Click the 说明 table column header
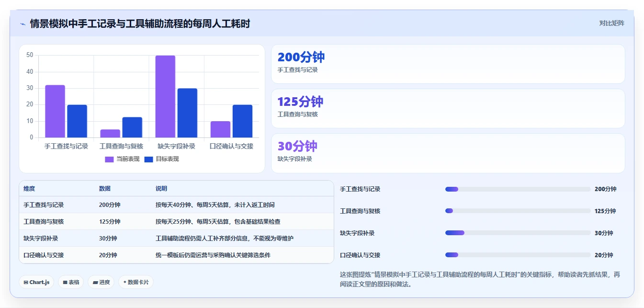Viewport: 644px width, 308px height. pyautogui.click(x=161, y=189)
